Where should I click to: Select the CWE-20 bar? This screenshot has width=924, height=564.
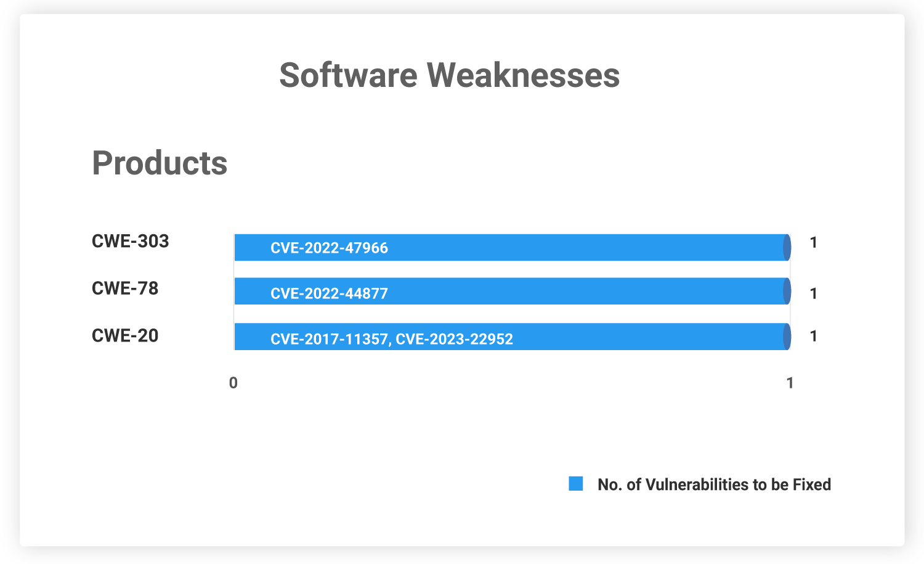[513, 337]
